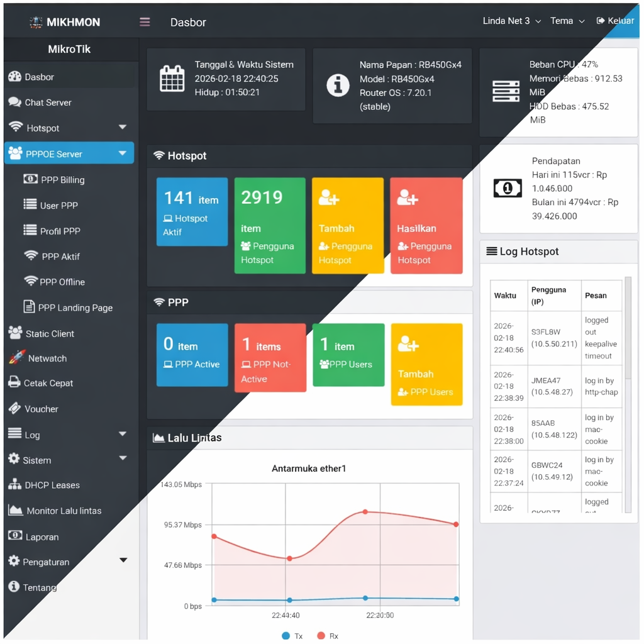Open Voucher from the sidebar icon
This screenshot has width=644, height=644.
(x=16, y=408)
